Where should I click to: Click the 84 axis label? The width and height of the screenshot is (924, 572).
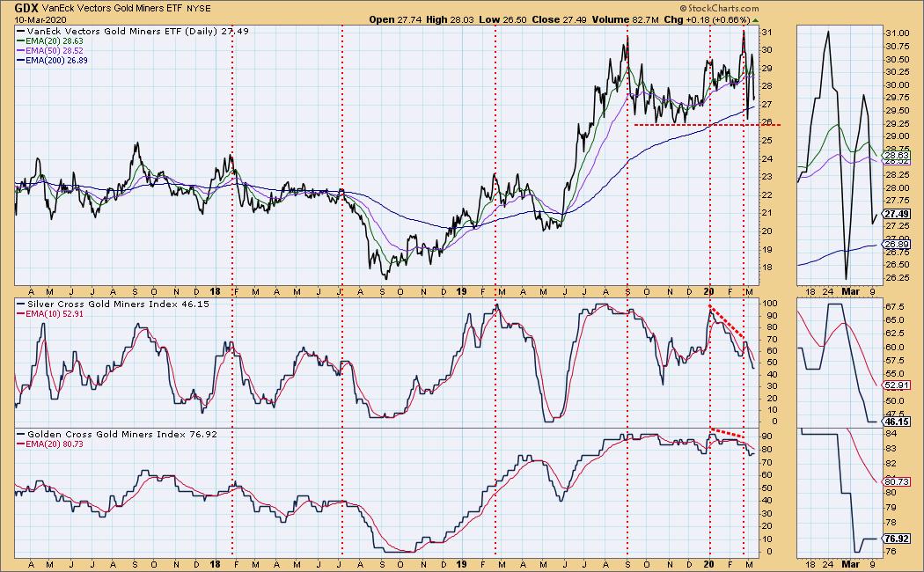click(891, 434)
